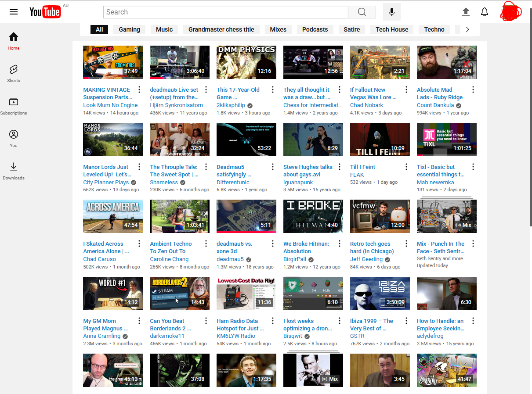Open options for Absolute Mad Lads video
This screenshot has height=394, width=532.
click(473, 90)
